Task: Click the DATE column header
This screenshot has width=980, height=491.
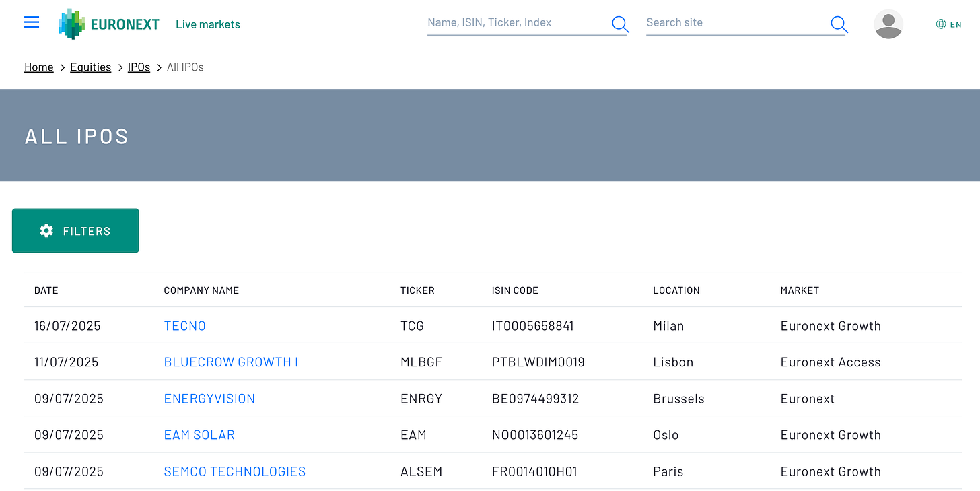Action: click(46, 290)
